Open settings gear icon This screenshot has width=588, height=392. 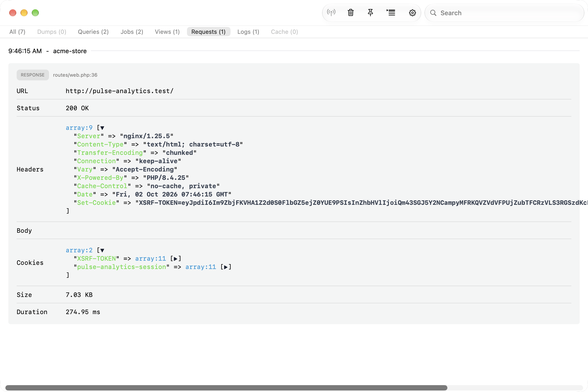point(412,13)
